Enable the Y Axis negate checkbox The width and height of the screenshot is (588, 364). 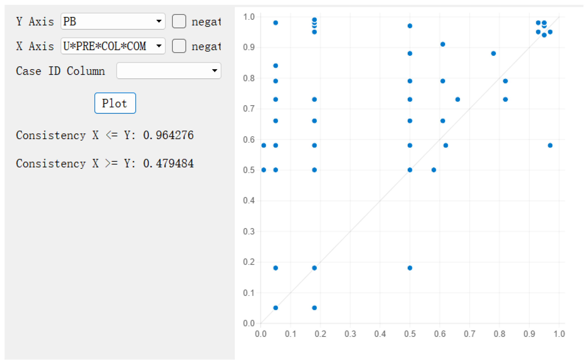click(179, 21)
